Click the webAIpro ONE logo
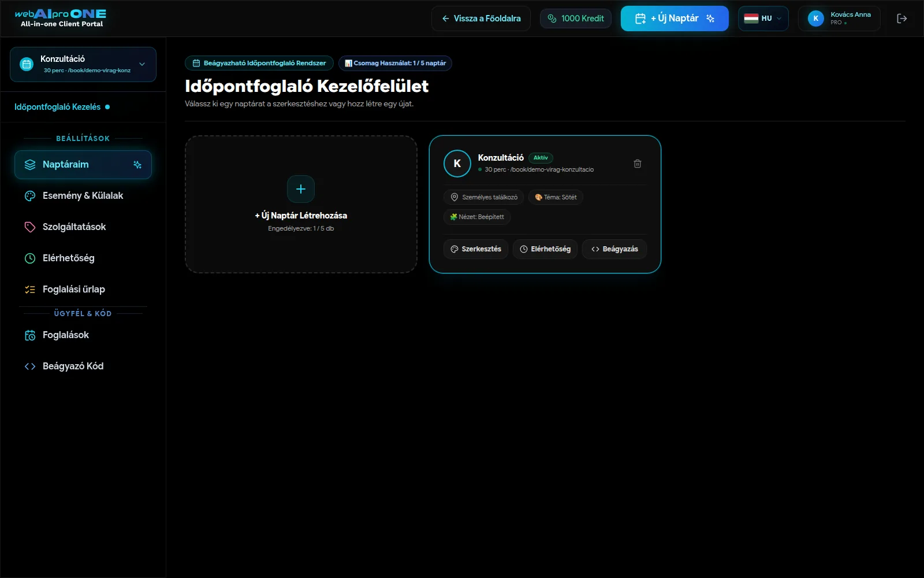924x578 pixels. tap(61, 18)
